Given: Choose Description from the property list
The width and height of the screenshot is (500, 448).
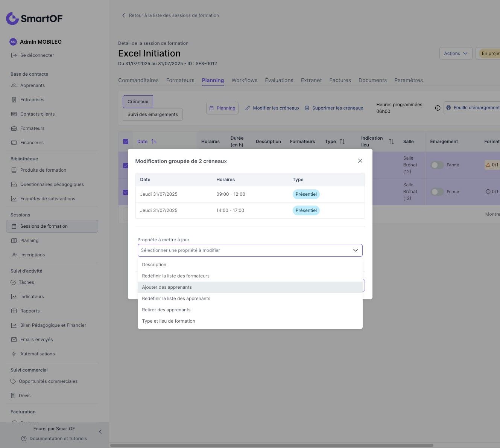Looking at the screenshot, I should 250,265.
